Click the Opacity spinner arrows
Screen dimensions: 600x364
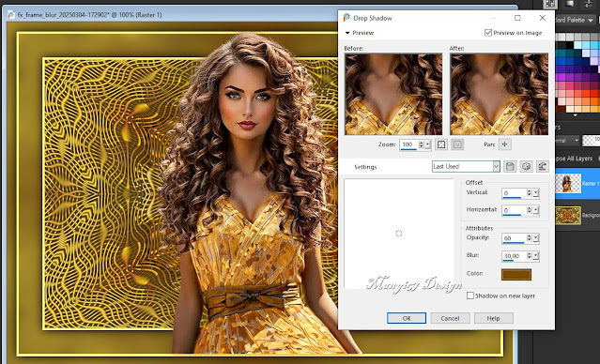pos(530,238)
